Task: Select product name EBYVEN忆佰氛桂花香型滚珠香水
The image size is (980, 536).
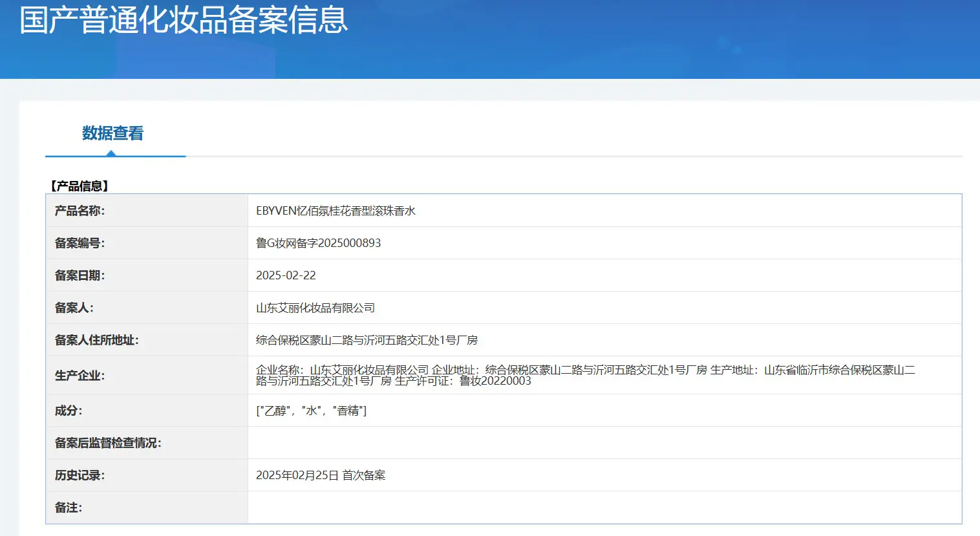Action: coord(336,211)
